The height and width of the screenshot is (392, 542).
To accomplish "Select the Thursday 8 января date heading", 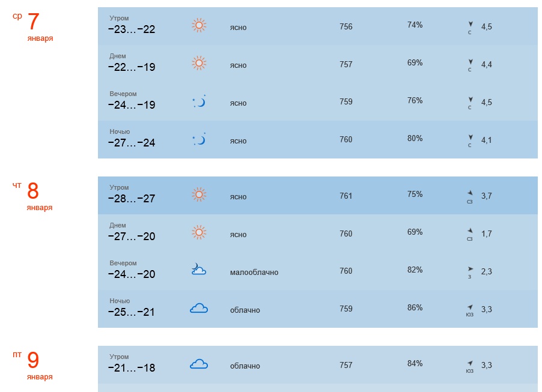I will tap(32, 196).
